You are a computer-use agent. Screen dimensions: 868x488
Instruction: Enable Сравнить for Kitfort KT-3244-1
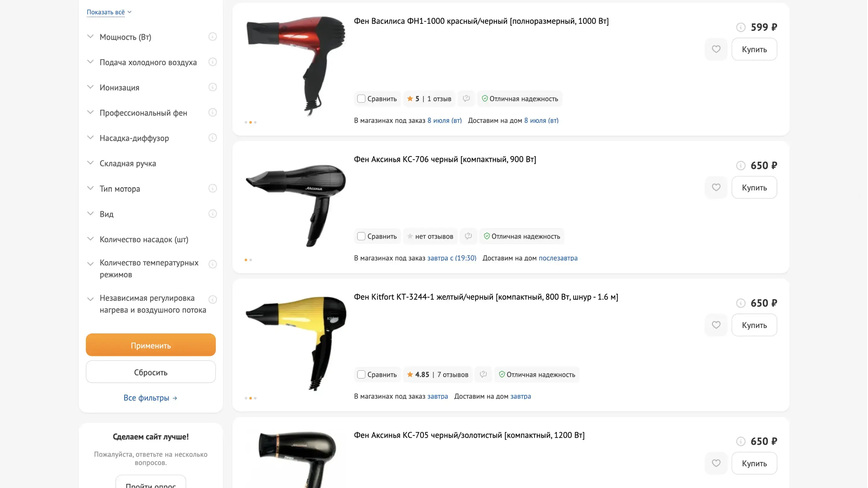(361, 374)
